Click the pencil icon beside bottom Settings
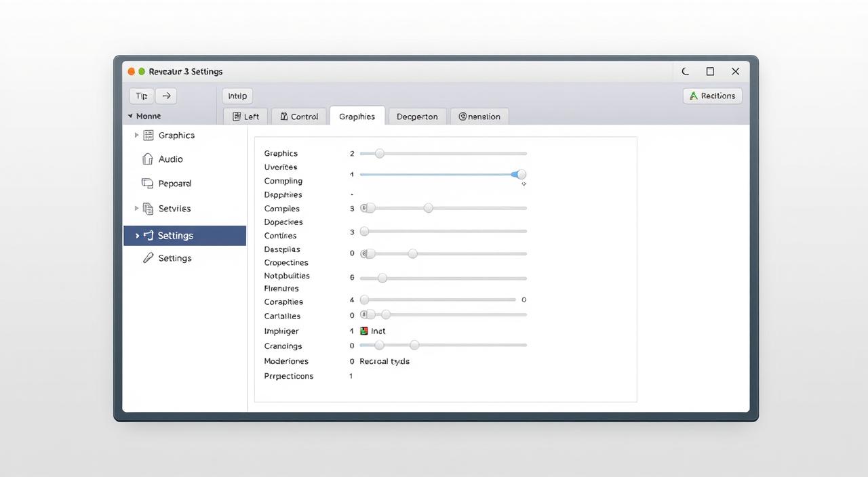Viewport: 868px width, 477px height. [148, 258]
